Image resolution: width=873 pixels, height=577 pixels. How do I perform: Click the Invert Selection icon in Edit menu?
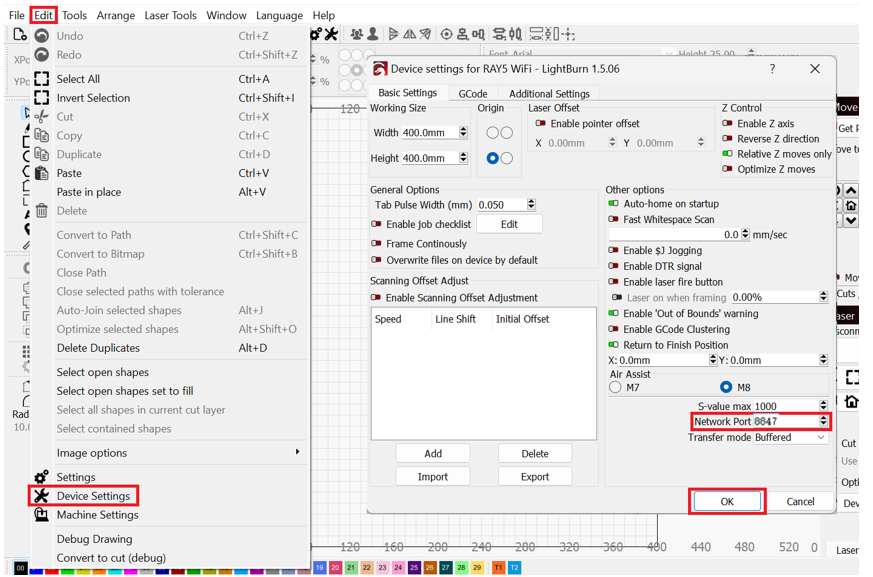(x=41, y=98)
